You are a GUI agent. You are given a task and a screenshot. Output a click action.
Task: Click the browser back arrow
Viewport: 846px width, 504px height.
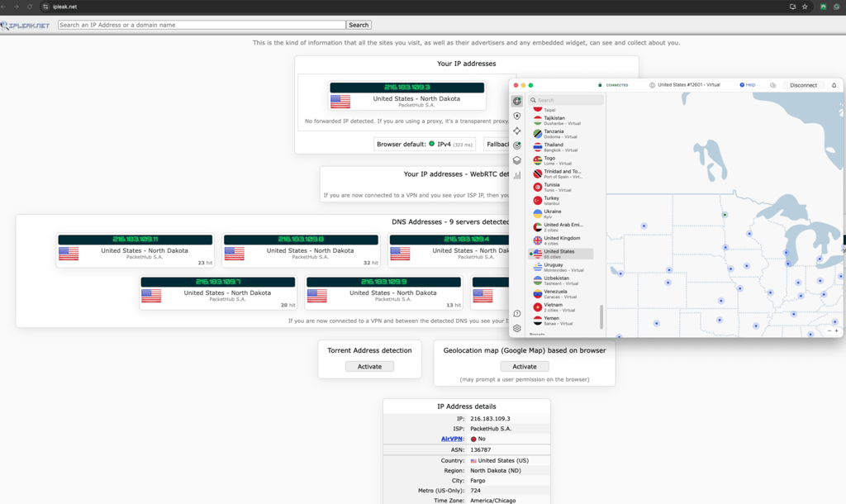(x=3, y=7)
